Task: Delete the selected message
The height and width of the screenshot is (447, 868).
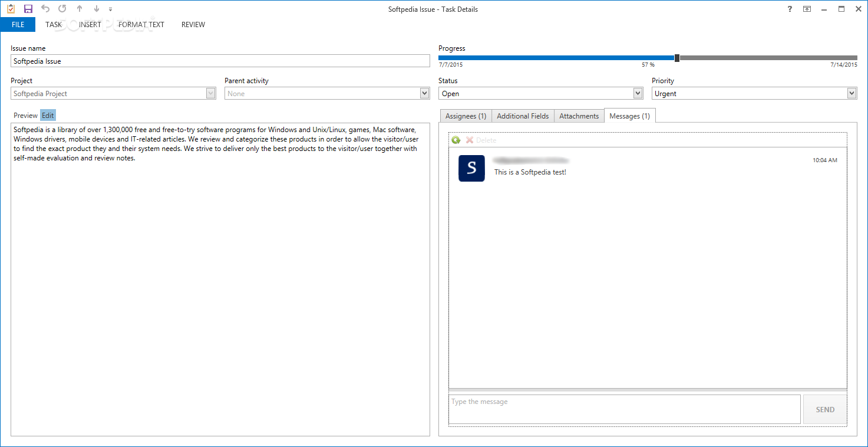Action: pos(481,140)
